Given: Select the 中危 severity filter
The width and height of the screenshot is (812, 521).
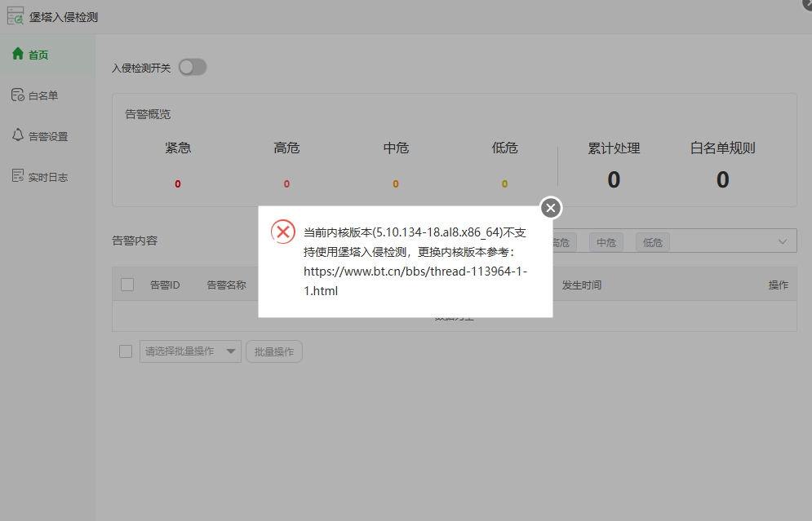Looking at the screenshot, I should pyautogui.click(x=606, y=242).
